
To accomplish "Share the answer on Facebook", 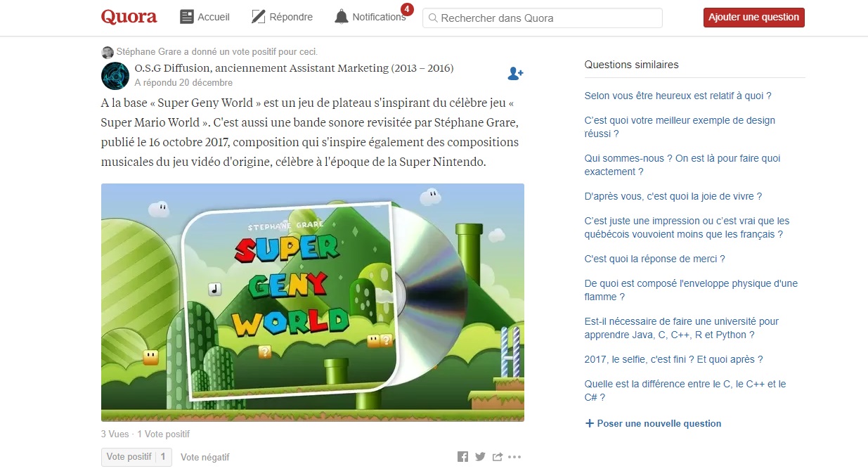I will coord(462,457).
